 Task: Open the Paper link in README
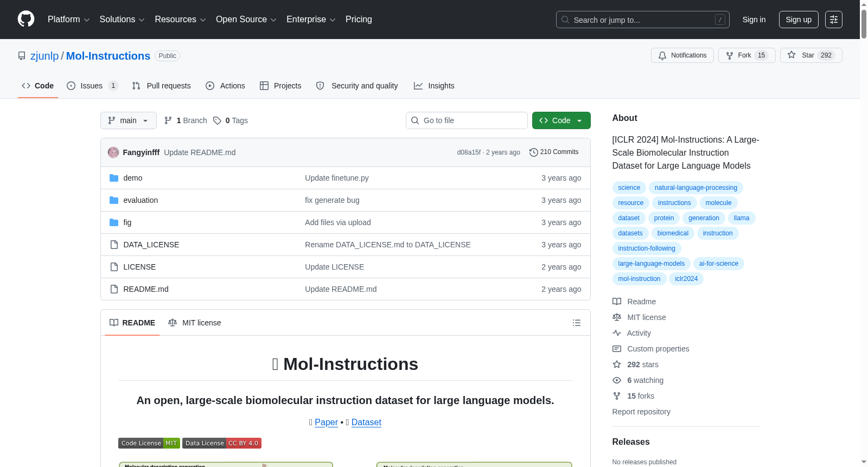point(326,423)
